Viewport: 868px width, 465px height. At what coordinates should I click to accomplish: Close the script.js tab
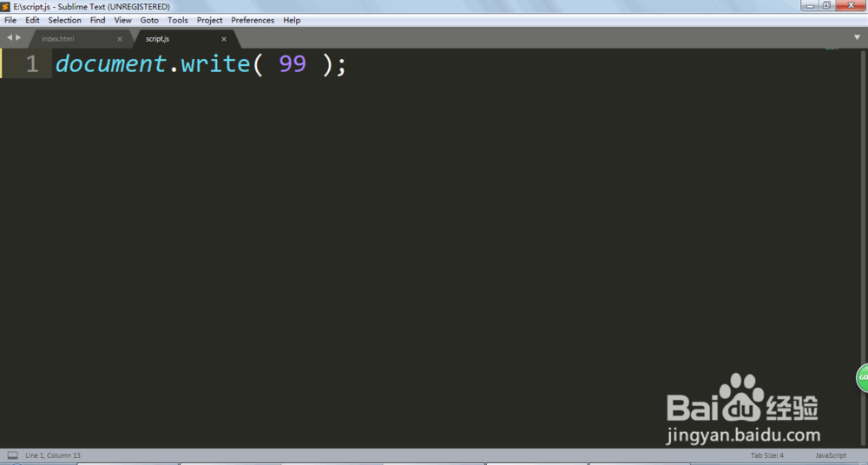pyautogui.click(x=224, y=39)
